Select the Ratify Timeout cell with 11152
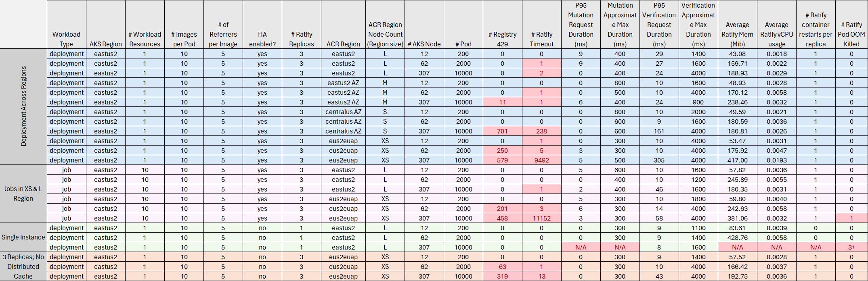 pos(541,218)
